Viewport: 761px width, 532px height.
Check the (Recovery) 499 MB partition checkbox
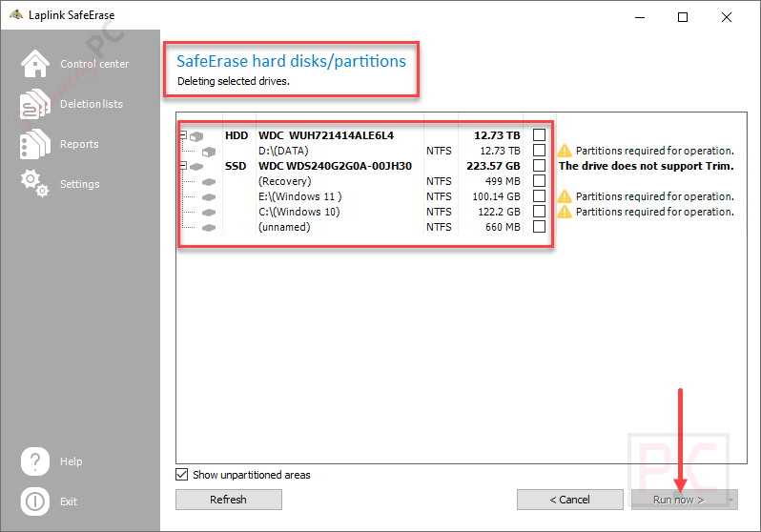[x=539, y=180]
